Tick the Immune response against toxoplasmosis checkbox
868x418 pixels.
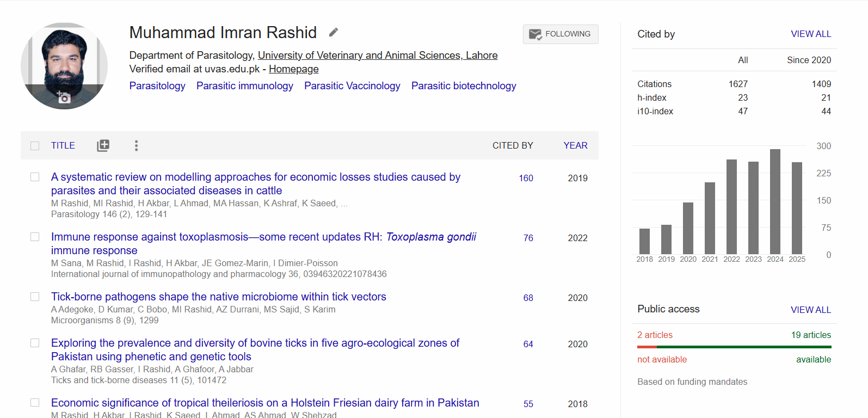pyautogui.click(x=35, y=237)
